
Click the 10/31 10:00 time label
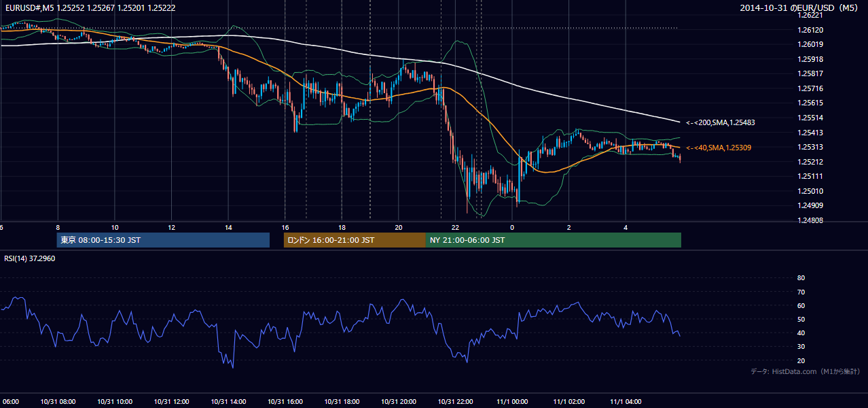[115, 401]
